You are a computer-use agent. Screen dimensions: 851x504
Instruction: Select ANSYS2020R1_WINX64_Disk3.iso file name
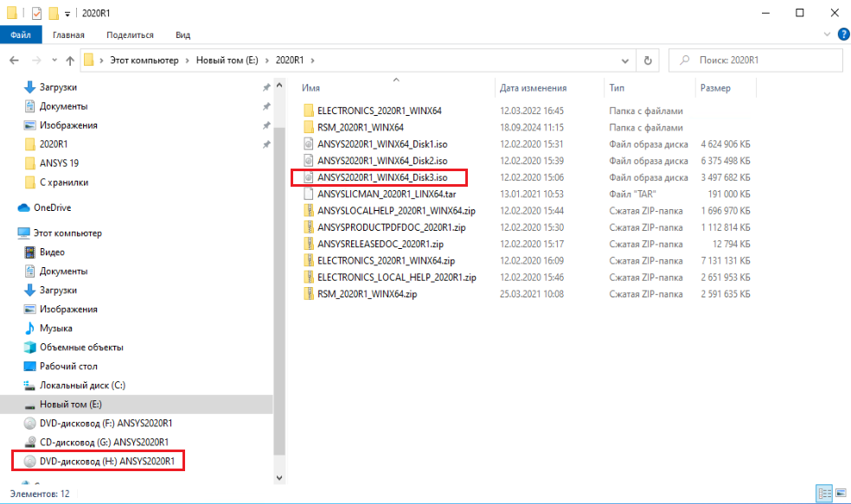tap(382, 177)
